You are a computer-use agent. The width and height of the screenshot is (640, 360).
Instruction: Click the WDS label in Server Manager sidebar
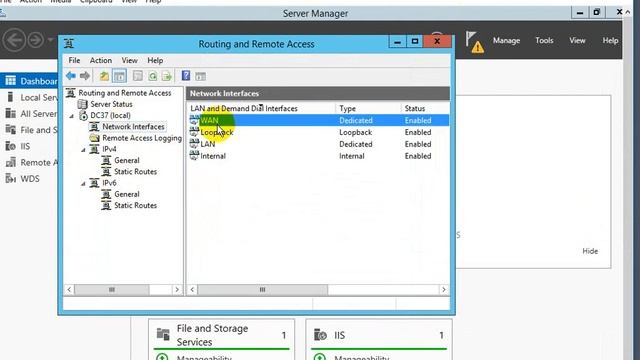[x=30, y=179]
